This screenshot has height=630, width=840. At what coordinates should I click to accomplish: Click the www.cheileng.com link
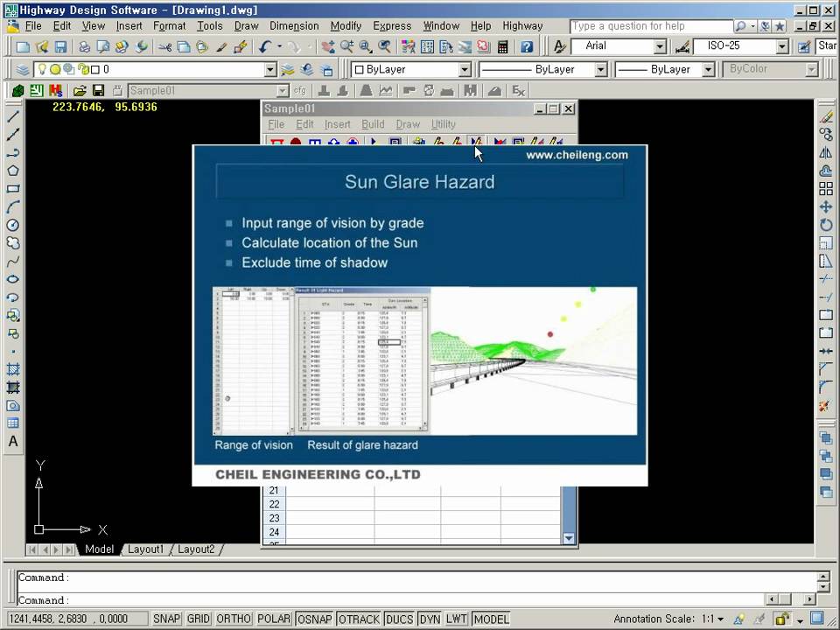tap(577, 156)
